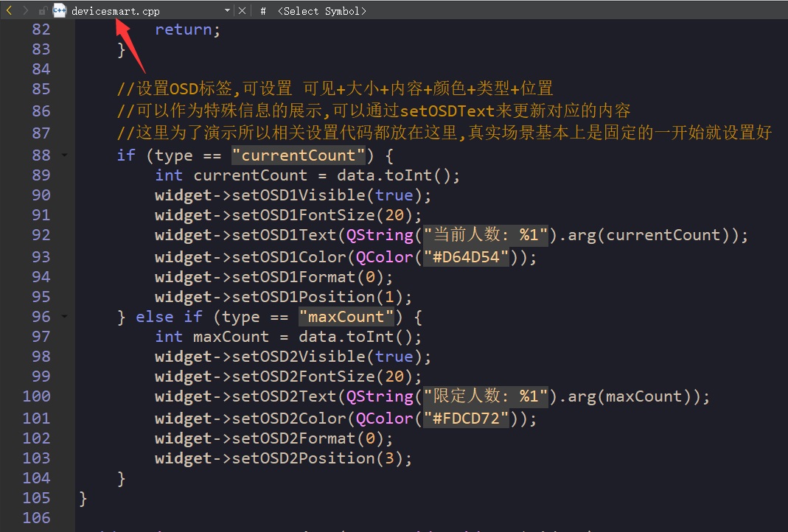Viewport: 788px width, 532px height.
Task: Close the devicesmart.cpp document
Action: click(243, 11)
